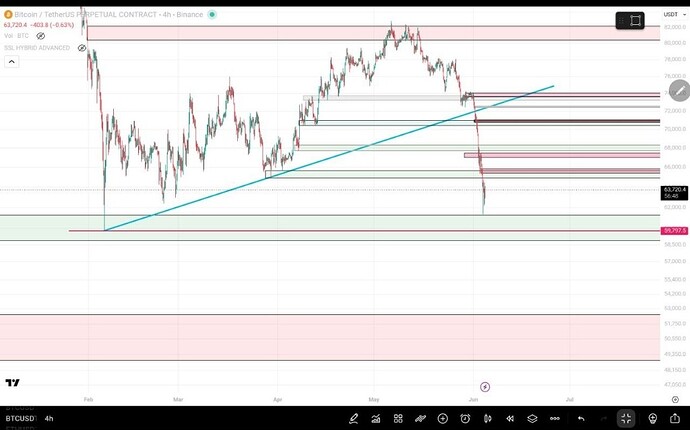The image size is (690, 430).
Task: Exit fullscreen mode using the collapse arrows button
Action: click(x=626, y=419)
